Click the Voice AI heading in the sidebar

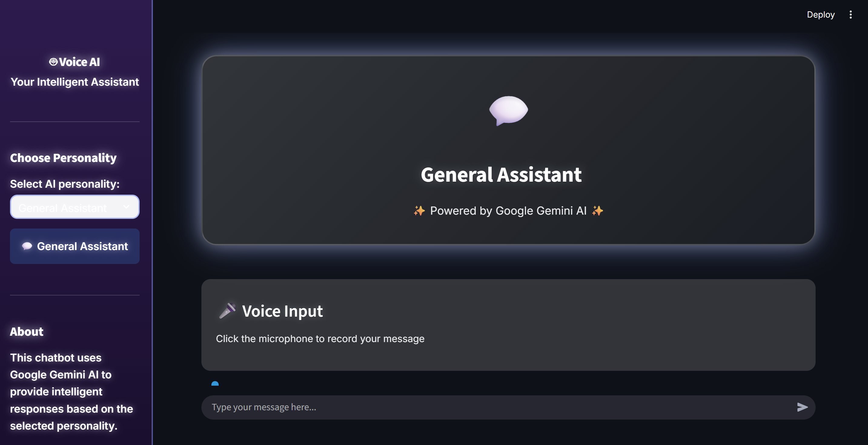tap(75, 62)
